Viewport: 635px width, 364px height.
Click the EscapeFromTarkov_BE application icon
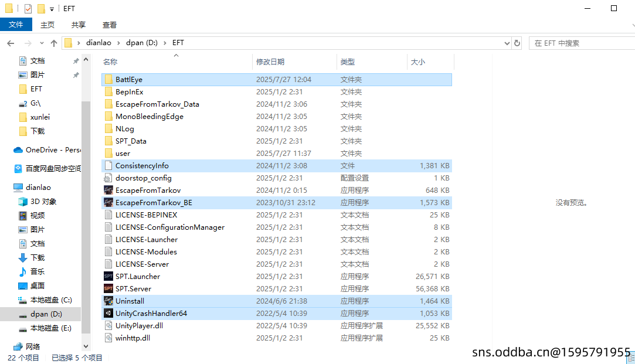[x=108, y=202]
